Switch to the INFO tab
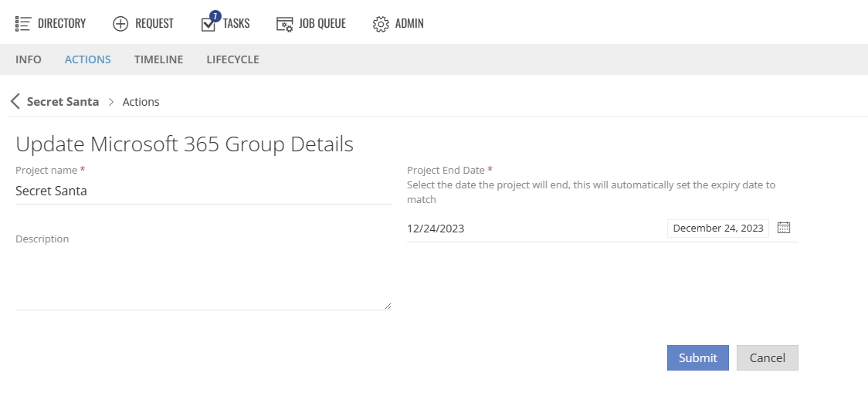 point(29,59)
